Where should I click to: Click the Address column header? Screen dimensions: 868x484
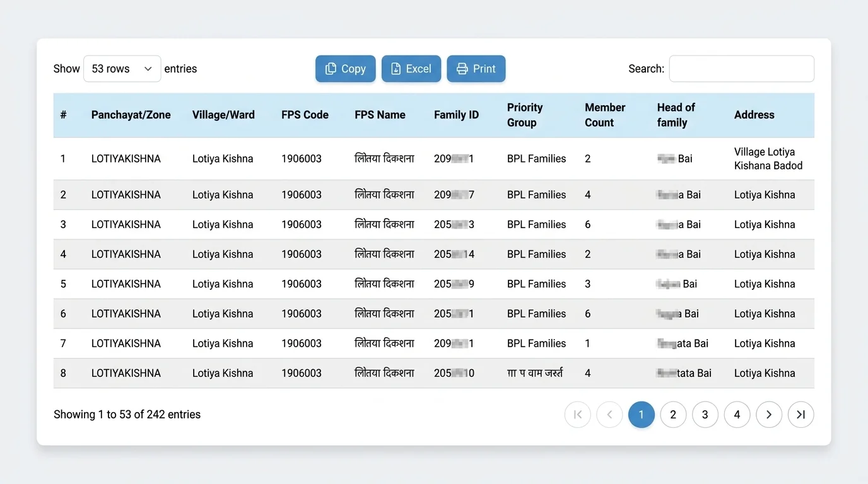pos(754,115)
